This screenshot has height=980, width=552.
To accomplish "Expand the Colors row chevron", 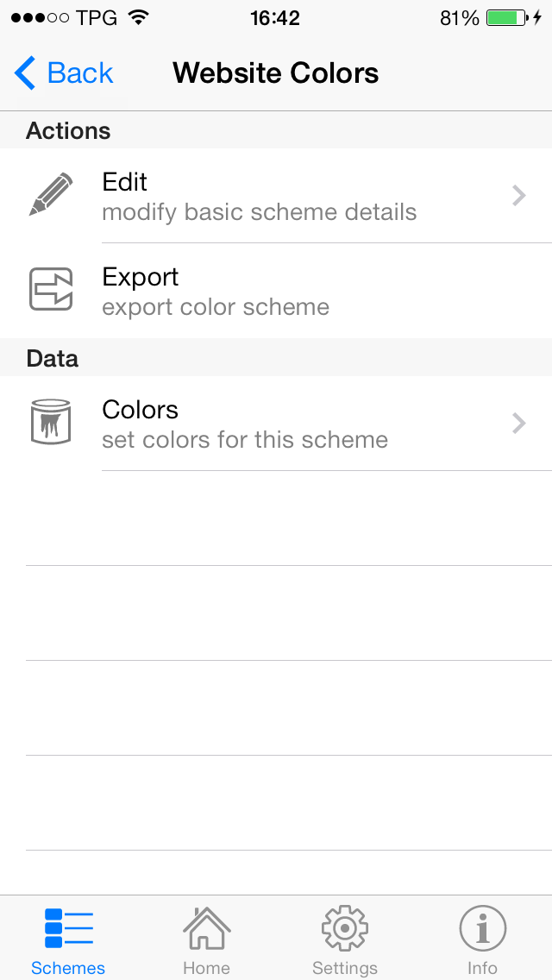I will (x=518, y=423).
